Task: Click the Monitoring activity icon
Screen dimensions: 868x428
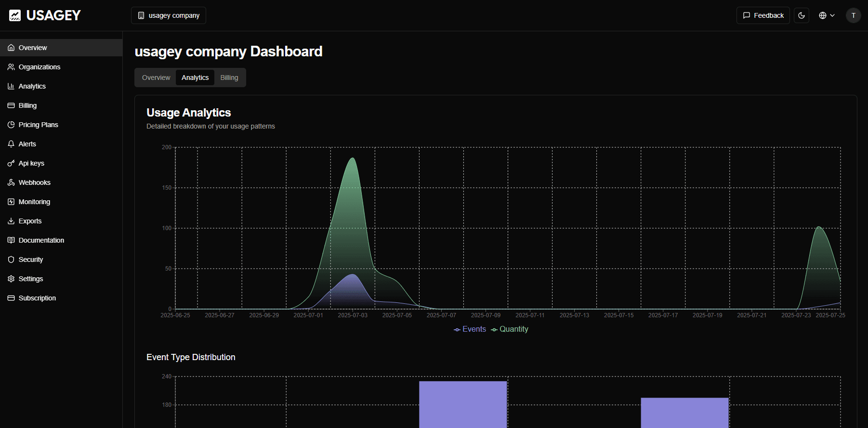Action: [x=11, y=202]
